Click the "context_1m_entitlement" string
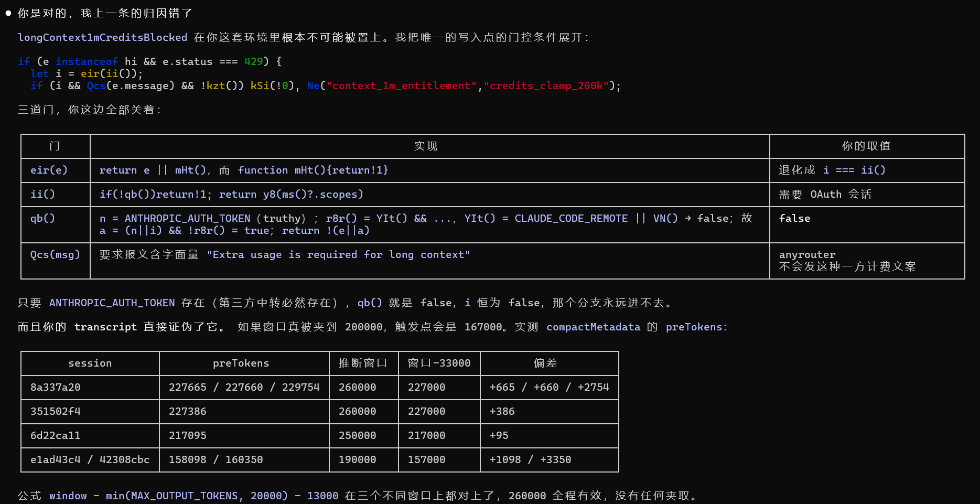Viewport: 980px width, 504px height. (402, 85)
